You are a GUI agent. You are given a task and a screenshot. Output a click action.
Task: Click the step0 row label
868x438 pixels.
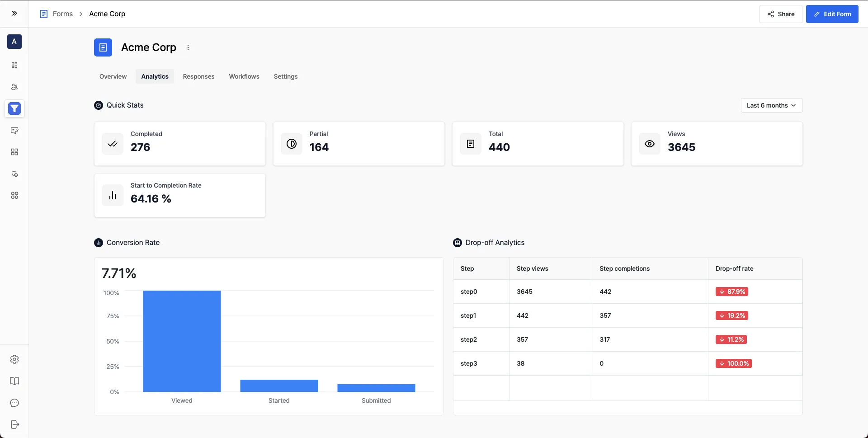coord(469,292)
